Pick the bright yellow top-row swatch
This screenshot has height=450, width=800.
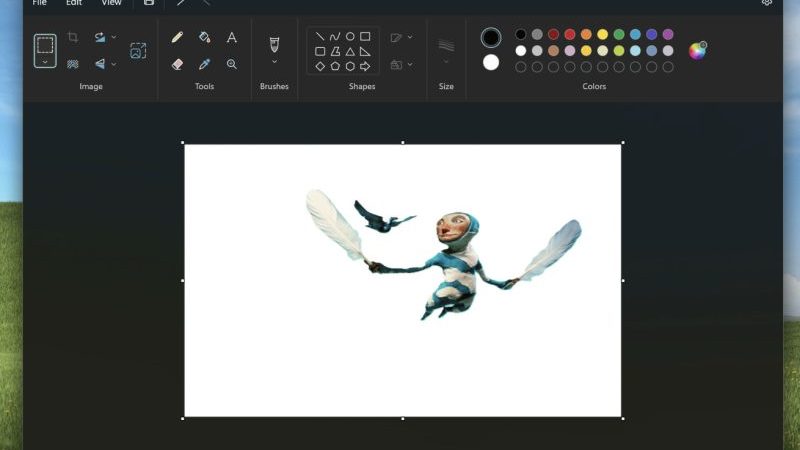[602, 34]
